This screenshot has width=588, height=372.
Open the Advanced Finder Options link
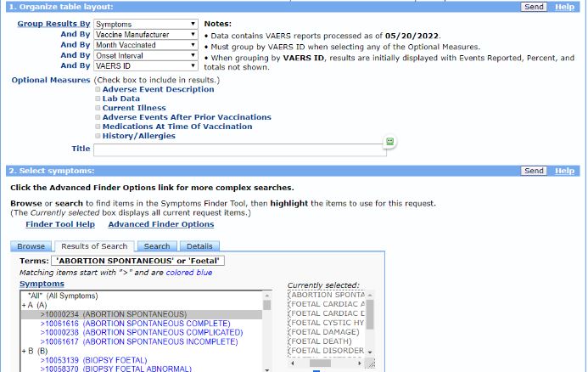coord(160,224)
